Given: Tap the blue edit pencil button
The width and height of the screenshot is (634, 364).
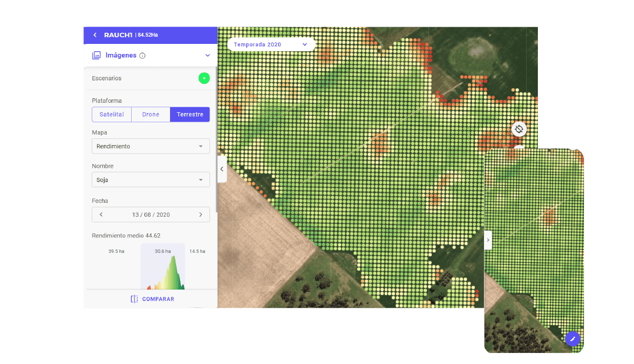Looking at the screenshot, I should point(572,339).
